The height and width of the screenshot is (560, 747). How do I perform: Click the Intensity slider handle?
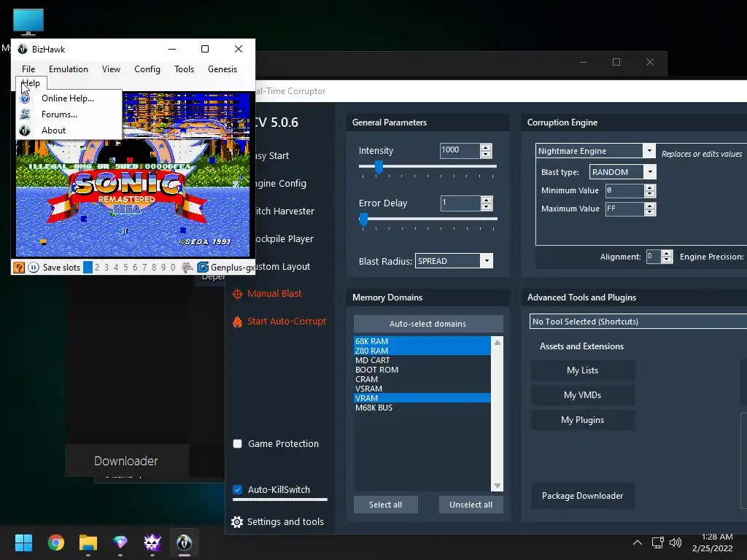point(379,167)
